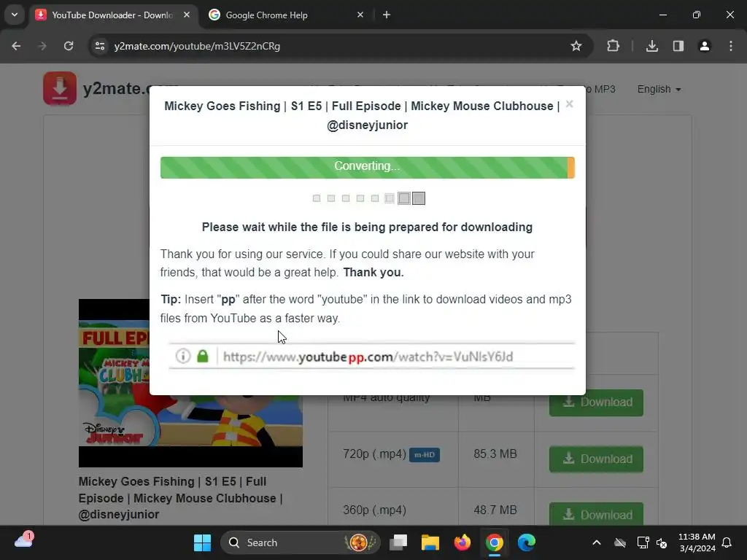Image resolution: width=747 pixels, height=560 pixels.
Task: Click the network display tray icon
Action: (643, 542)
